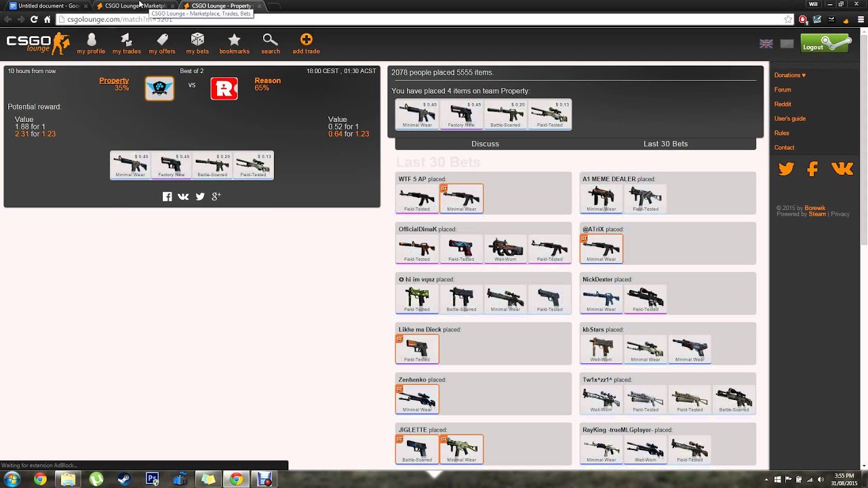868x488 pixels.
Task: Click JIGLETTE's Battle-Scarred pistol item
Action: tap(417, 449)
